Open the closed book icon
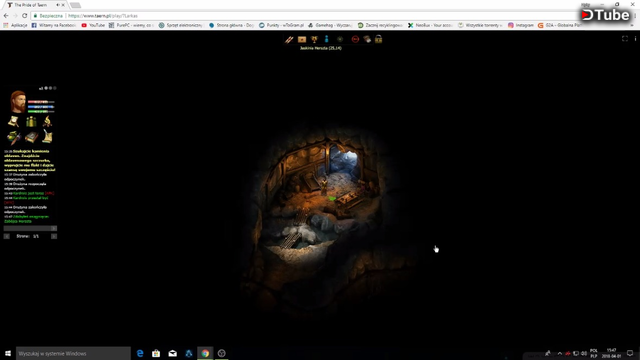Screen dimensions: 640x360 (31, 137)
